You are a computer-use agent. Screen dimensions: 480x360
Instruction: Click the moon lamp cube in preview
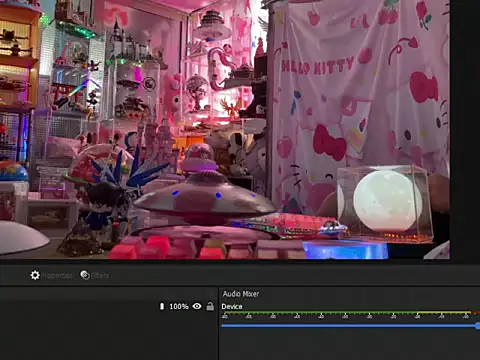click(x=384, y=203)
